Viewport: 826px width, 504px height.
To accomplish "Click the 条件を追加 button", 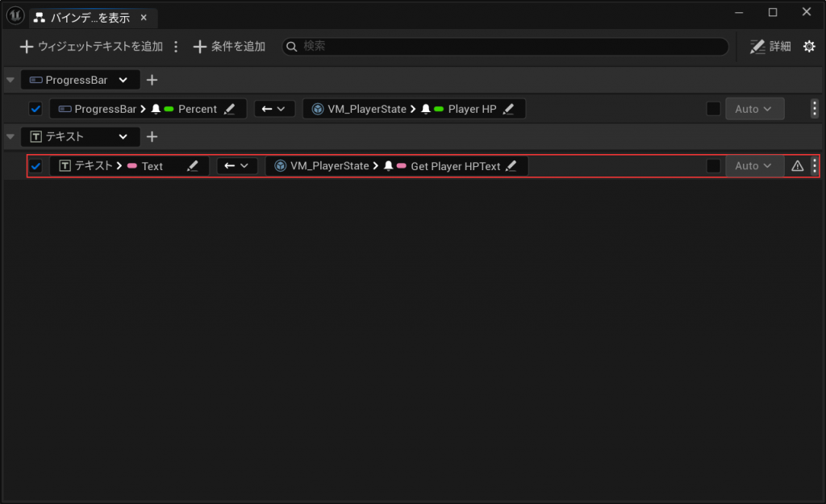I will tap(229, 47).
